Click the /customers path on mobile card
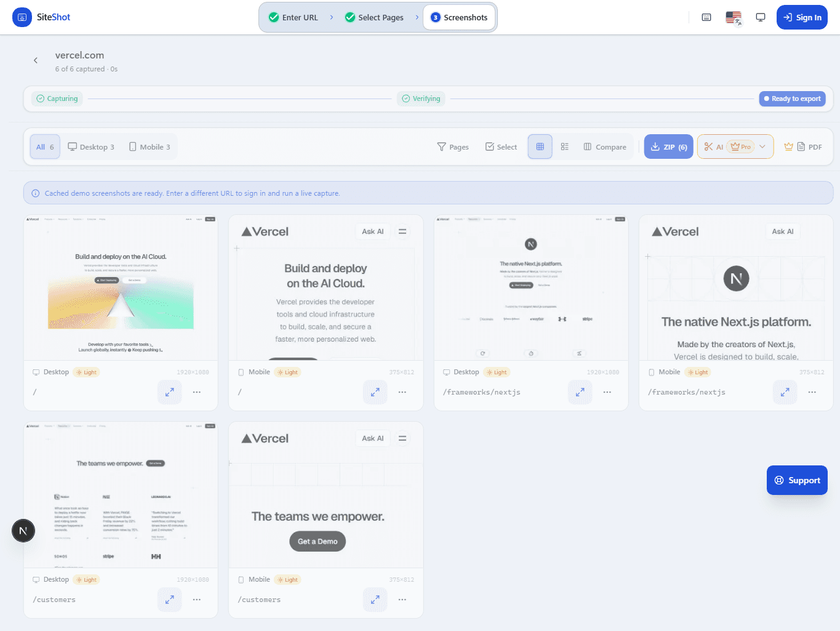Viewport: 840px width, 631px height. (259, 600)
